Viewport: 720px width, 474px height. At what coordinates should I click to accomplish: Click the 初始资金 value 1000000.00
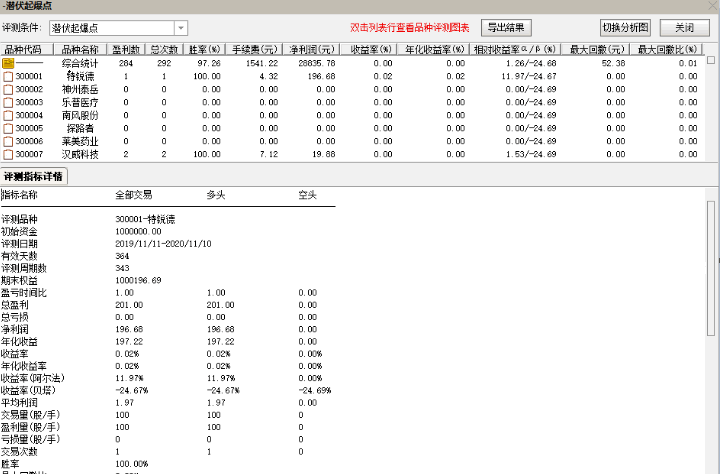(138, 231)
